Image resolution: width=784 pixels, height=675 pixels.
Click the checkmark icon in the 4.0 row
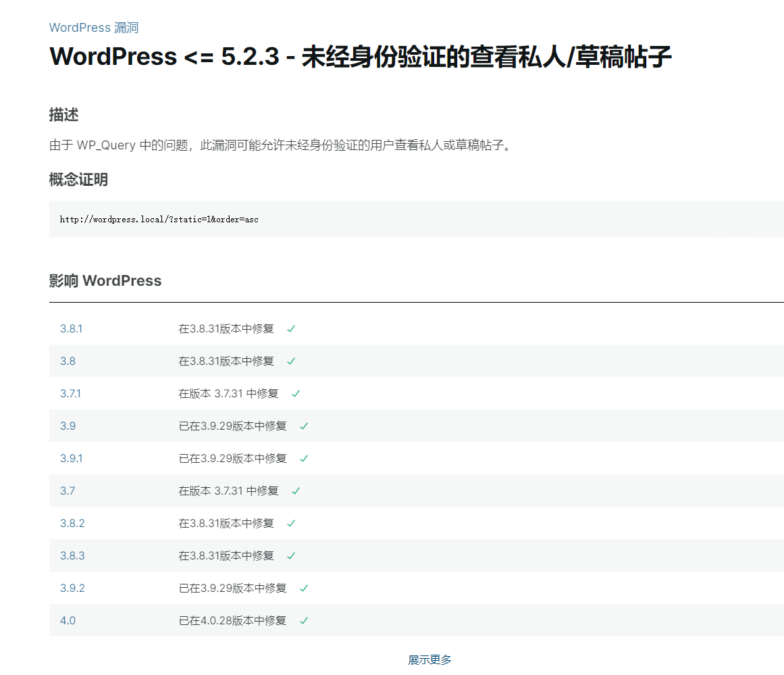click(x=303, y=620)
